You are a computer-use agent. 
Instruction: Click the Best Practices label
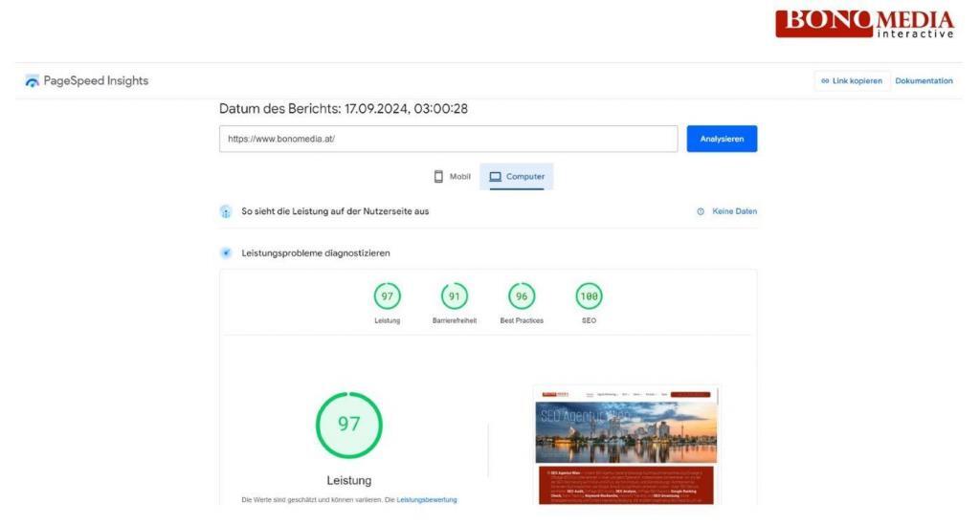point(522,320)
